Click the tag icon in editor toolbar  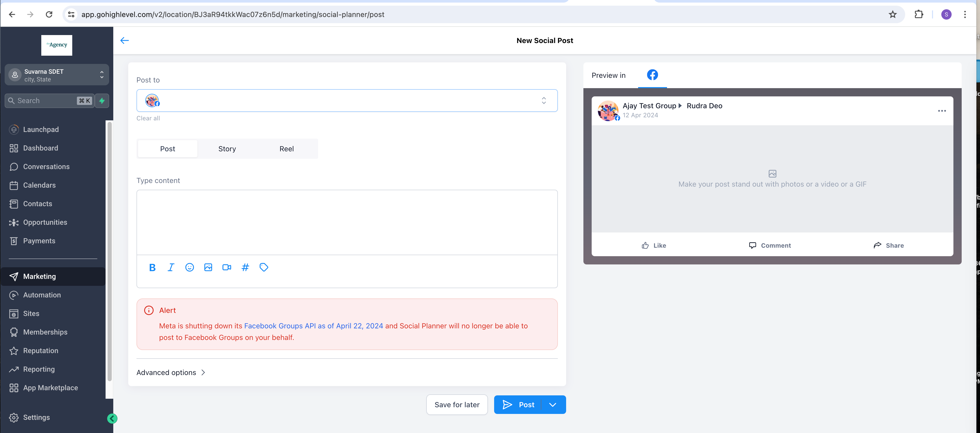tap(264, 268)
